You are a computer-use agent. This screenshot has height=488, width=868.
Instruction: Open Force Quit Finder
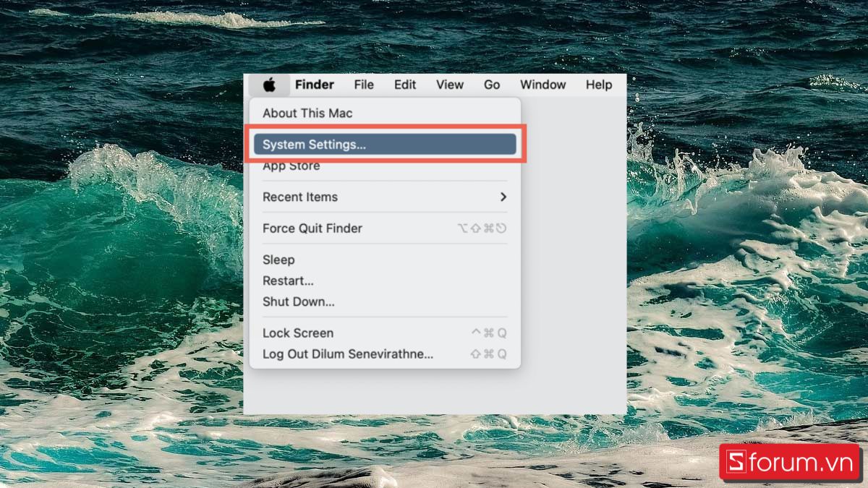pos(312,228)
